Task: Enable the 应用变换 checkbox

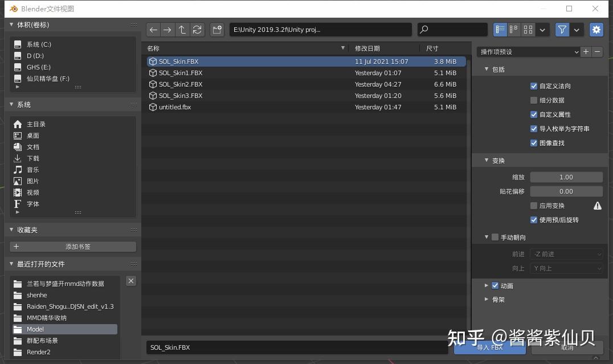Action: (x=534, y=206)
